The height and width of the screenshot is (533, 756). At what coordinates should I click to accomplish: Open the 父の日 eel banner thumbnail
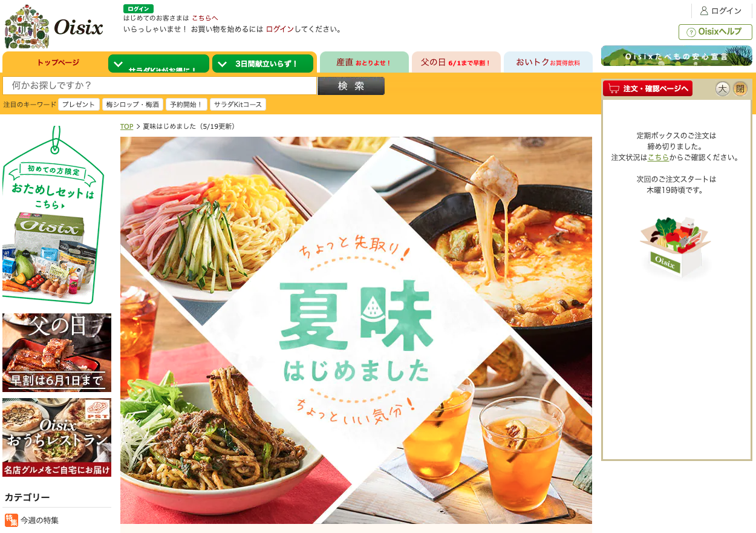pos(57,353)
